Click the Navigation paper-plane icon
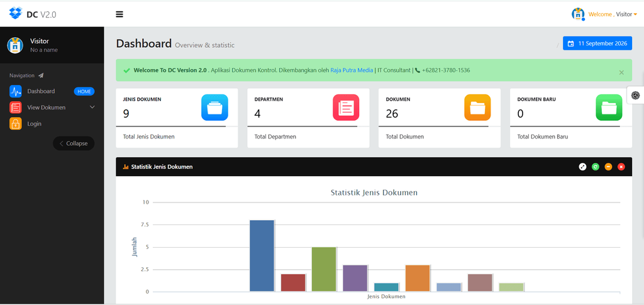Viewport: 644px width, 305px height. [41, 75]
